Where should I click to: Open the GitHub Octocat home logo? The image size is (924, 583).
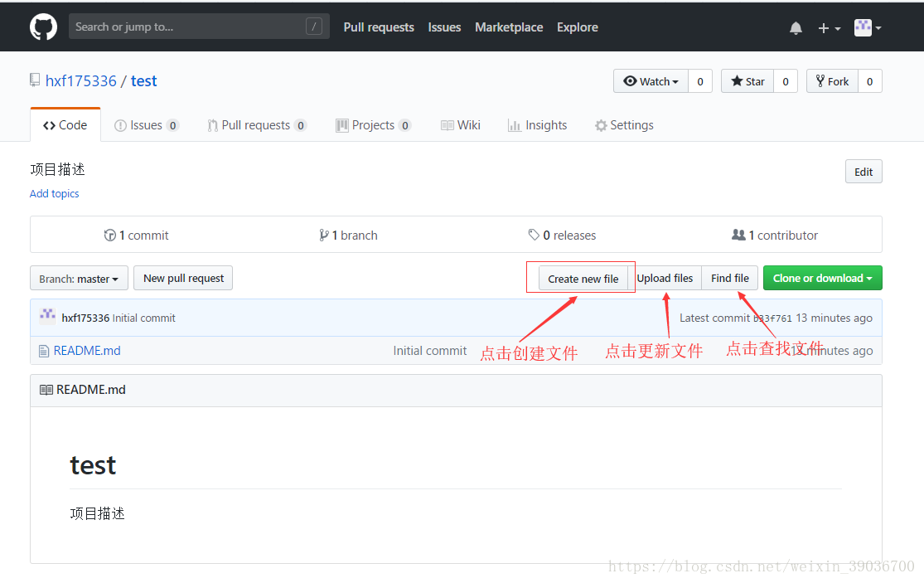point(44,27)
